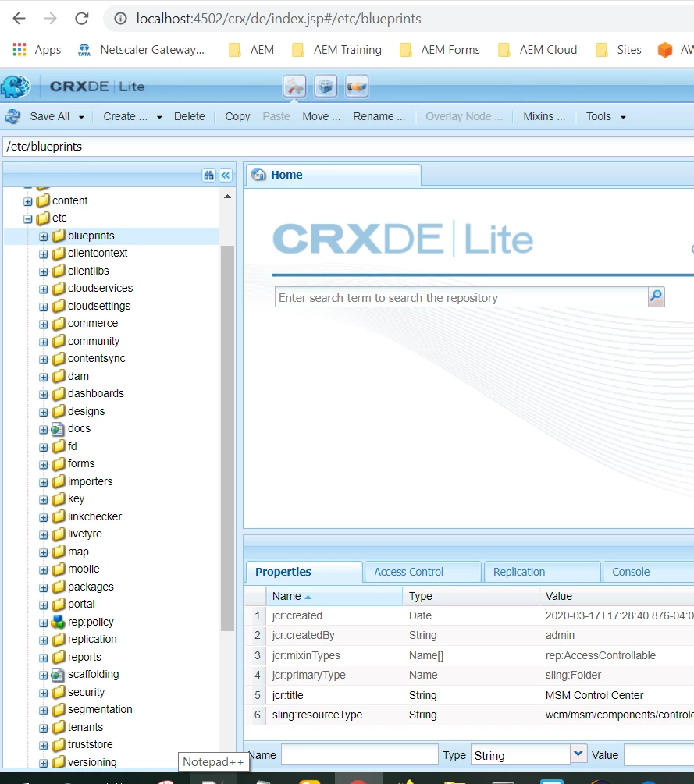694x784 pixels.
Task: Click the binoculars search icon in tree panel
Action: point(208,175)
